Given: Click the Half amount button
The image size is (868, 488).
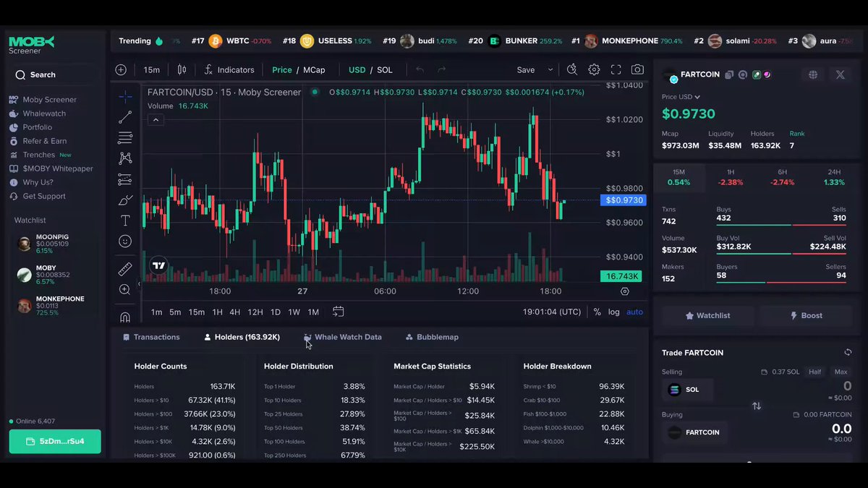Looking at the screenshot, I should pos(815,372).
